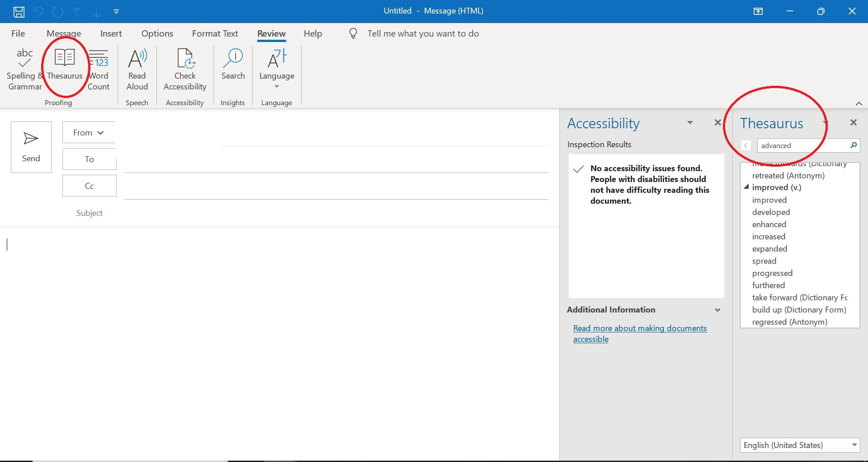The width and height of the screenshot is (868, 462).
Task: Open link about making documents accessible
Action: pos(640,333)
